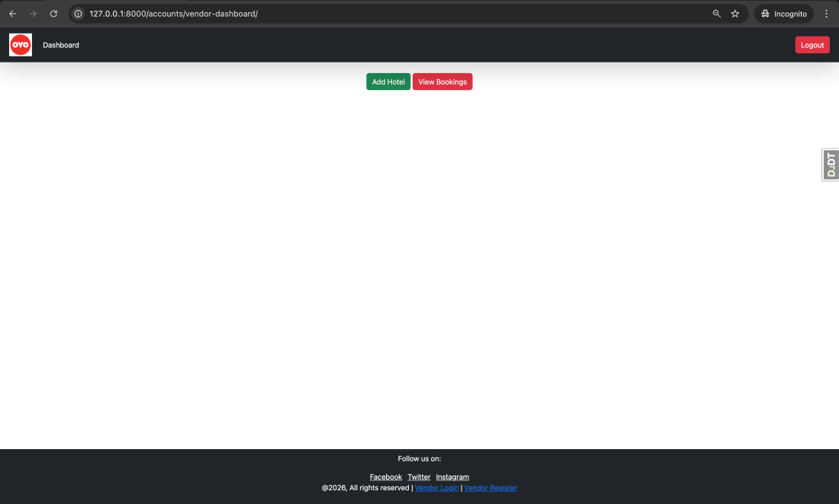The height and width of the screenshot is (504, 839).
Task: Click the '@2026, All rights reserved' text
Action: [365, 488]
